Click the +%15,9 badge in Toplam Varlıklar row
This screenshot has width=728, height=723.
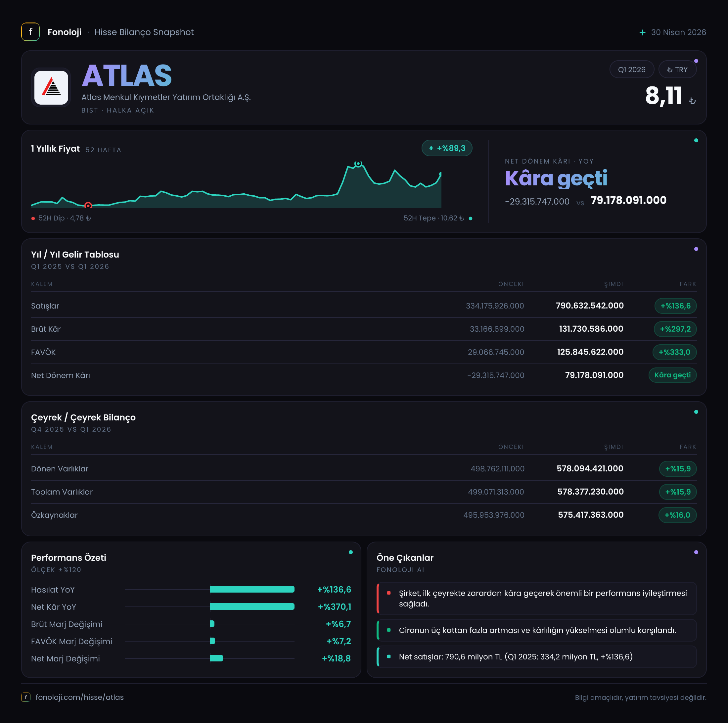[x=677, y=492]
